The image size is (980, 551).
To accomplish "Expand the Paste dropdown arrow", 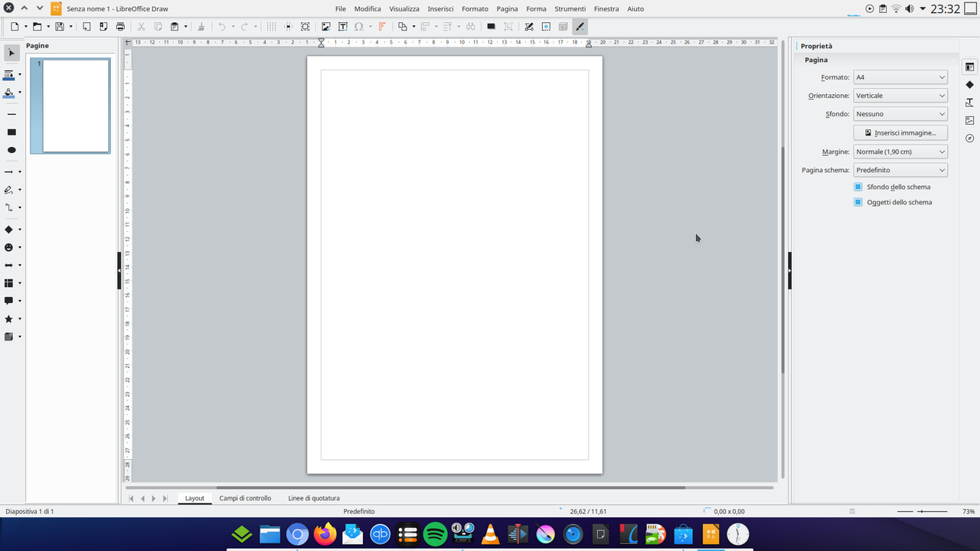I will point(185,26).
